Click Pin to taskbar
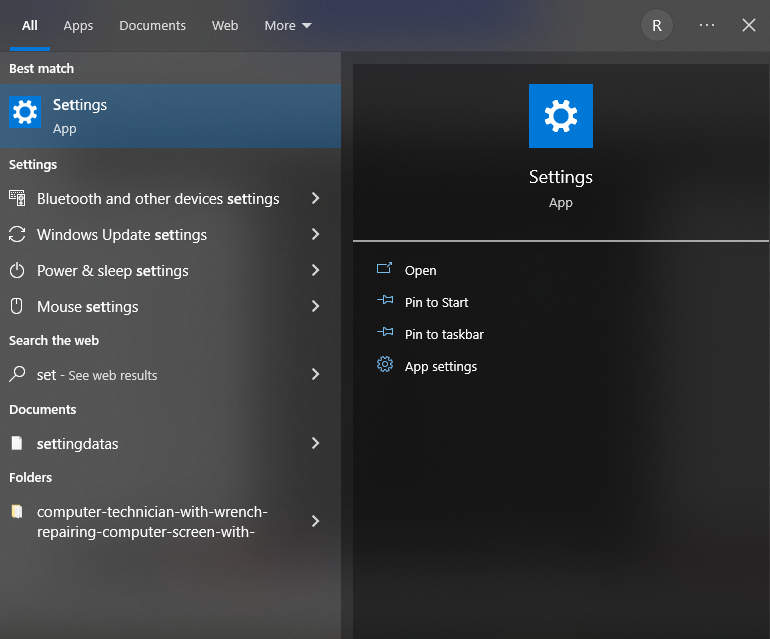Screen dimensions: 770x639 click(x=444, y=334)
